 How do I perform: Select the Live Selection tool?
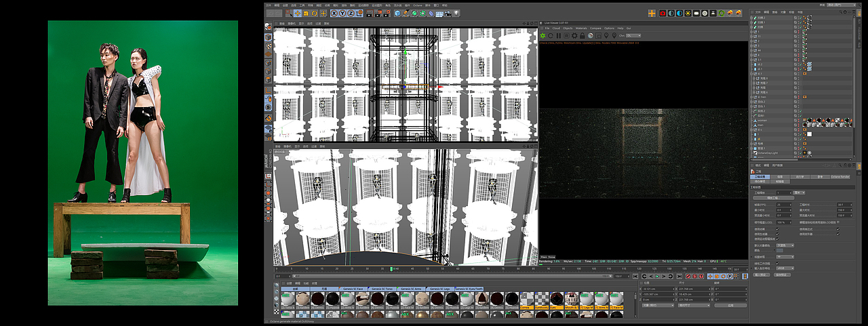(x=289, y=13)
